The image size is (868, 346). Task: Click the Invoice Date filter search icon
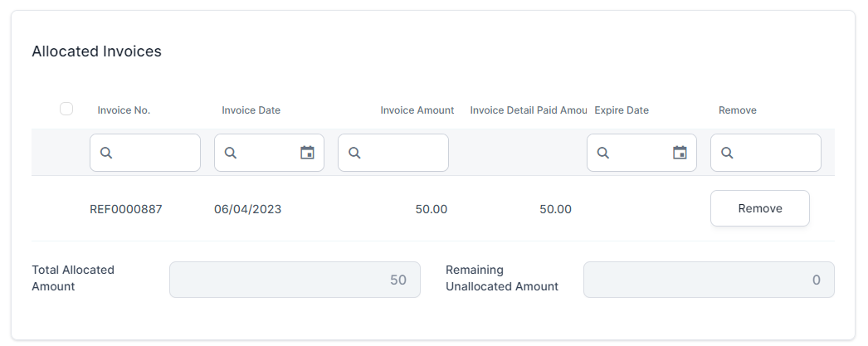[231, 153]
